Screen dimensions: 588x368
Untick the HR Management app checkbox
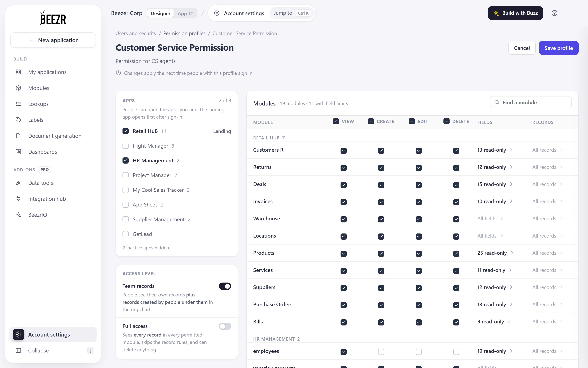(x=125, y=161)
